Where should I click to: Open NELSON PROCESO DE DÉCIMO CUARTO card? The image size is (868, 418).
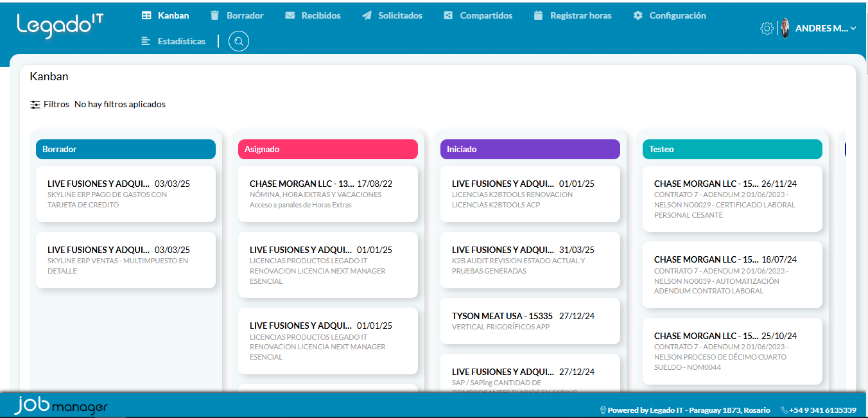pyautogui.click(x=733, y=351)
